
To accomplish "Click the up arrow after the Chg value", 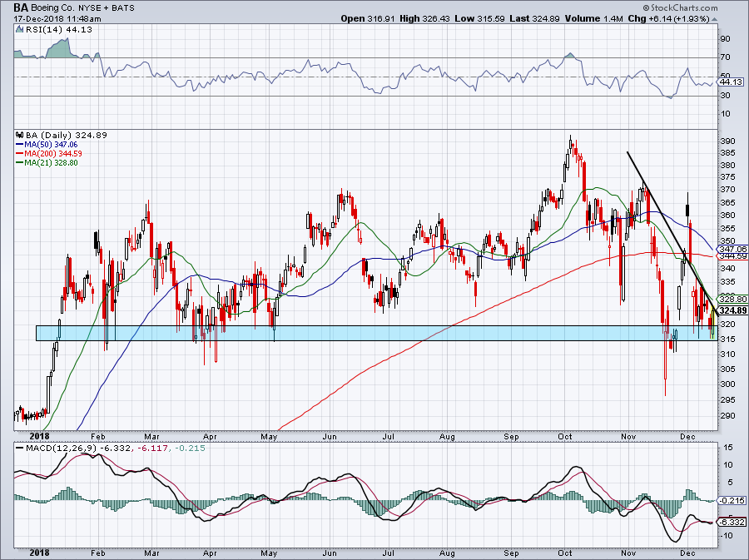I will 714,19.
